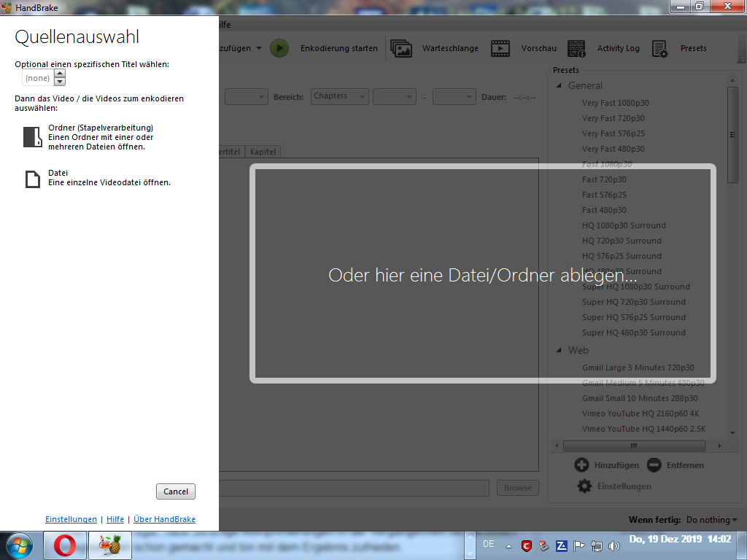Collapse the Web presets group
The image size is (747, 560).
[559, 351]
